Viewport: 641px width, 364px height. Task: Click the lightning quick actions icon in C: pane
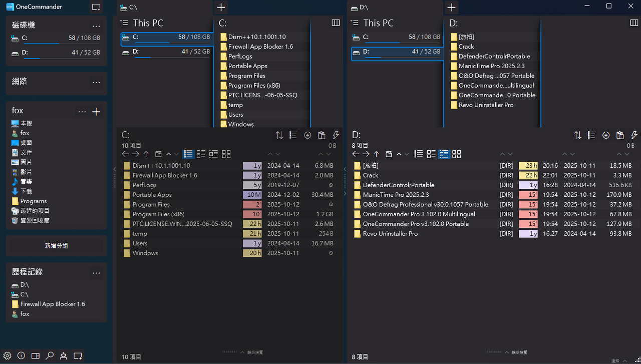336,135
